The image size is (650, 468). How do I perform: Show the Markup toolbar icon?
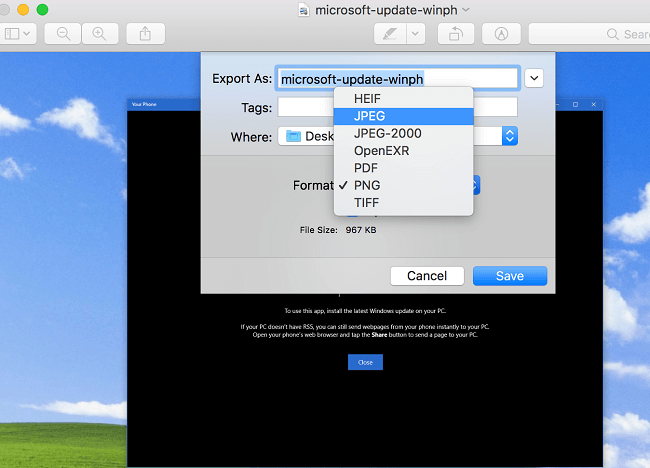[x=501, y=34]
